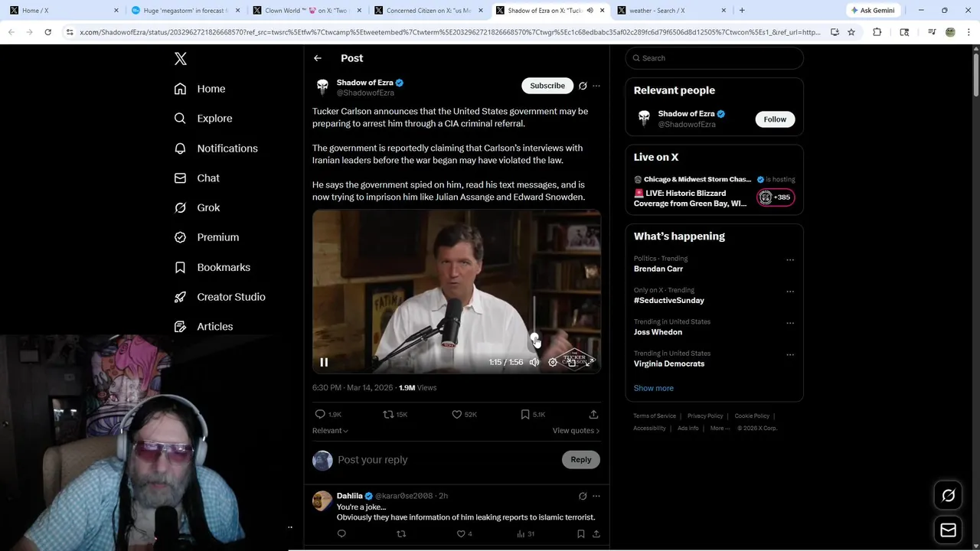Switch to the Home / X browser tab

[x=64, y=11]
